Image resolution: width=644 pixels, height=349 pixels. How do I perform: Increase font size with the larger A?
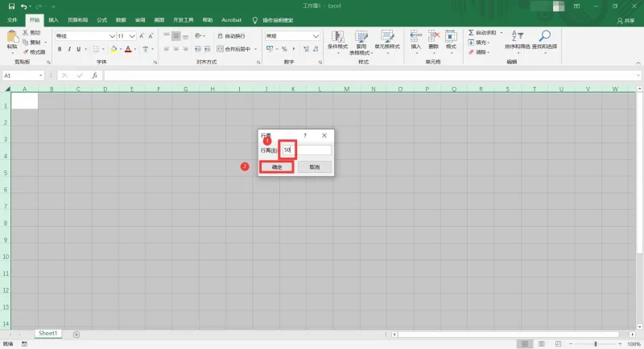click(x=142, y=36)
